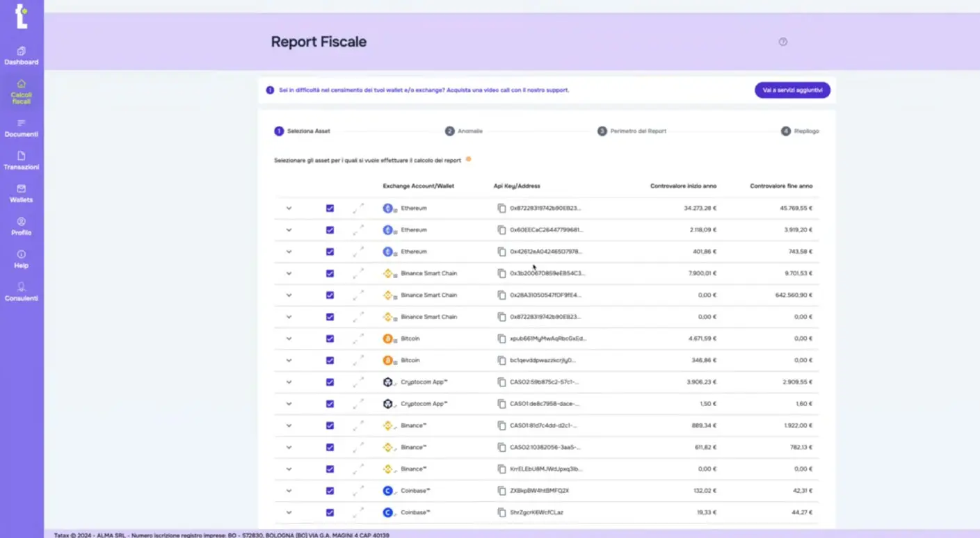The image size is (980, 538).
Task: Copy the address 0x28A31050547fDF9fE4
Action: click(501, 295)
